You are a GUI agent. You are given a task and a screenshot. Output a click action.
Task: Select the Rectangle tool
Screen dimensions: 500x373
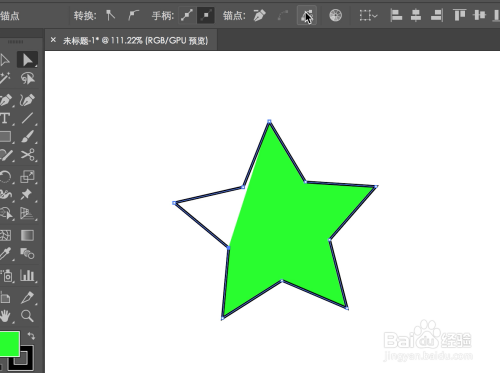click(x=5, y=137)
